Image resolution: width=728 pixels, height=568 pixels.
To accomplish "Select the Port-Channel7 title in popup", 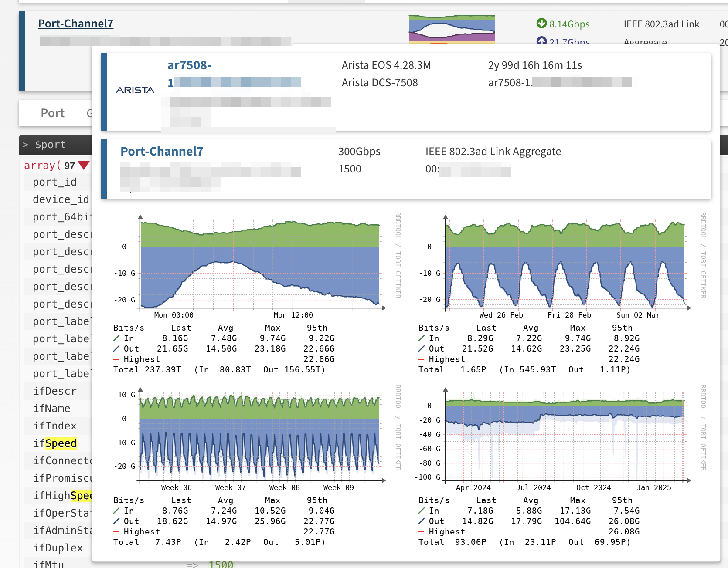I will pos(162,152).
